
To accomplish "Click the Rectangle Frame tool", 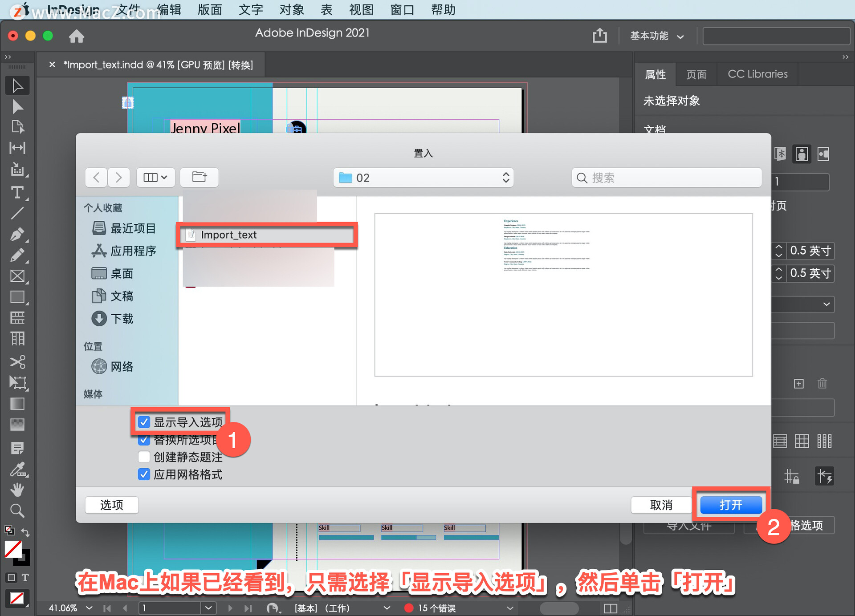I will tap(17, 276).
